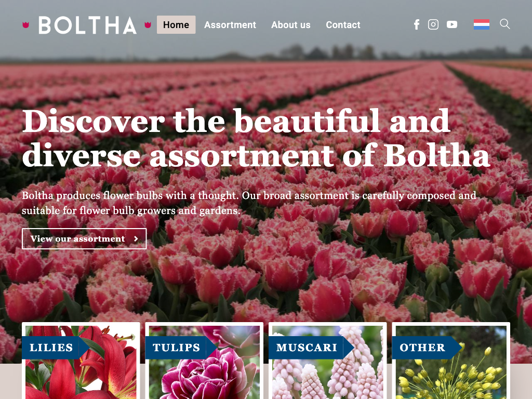Open the Tulips category card

(x=204, y=361)
